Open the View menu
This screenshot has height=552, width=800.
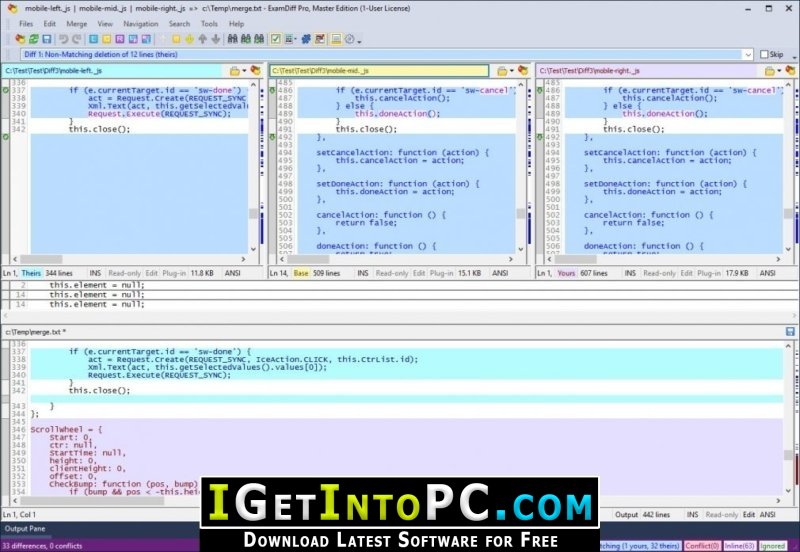click(105, 23)
